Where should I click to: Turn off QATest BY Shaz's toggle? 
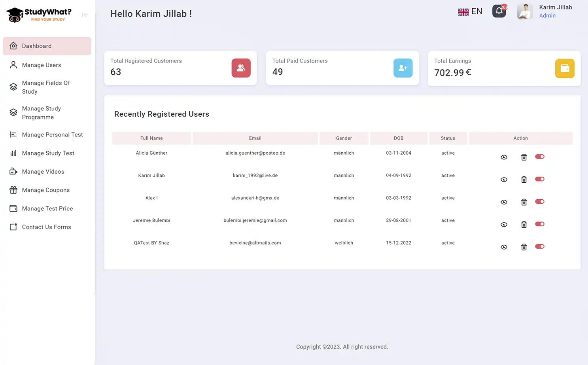coord(539,246)
